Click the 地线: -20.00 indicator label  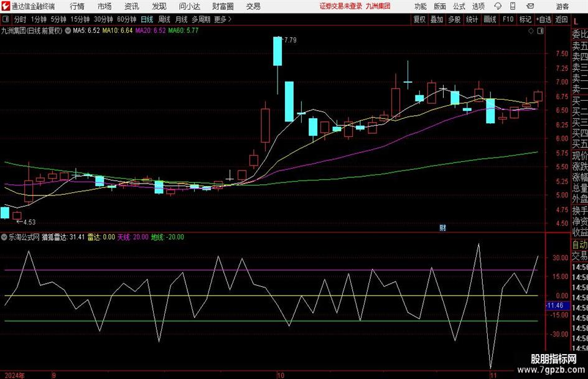pos(167,237)
